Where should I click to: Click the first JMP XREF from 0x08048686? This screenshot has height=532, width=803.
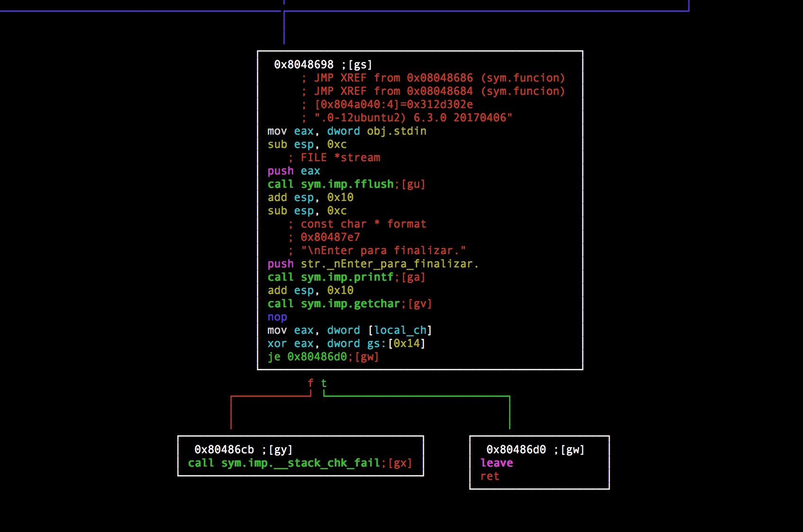(x=439, y=78)
